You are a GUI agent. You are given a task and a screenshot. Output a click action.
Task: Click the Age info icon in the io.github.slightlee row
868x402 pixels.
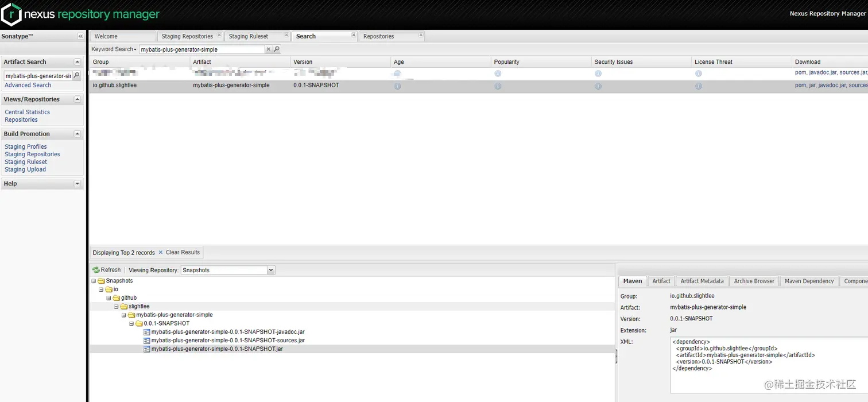[x=397, y=86]
